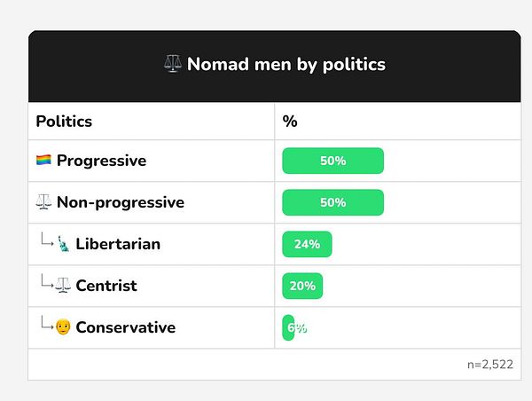Screen dimensions: 532x401
Task: Click the 'Nomad men by politics' title
Action: click(x=286, y=65)
